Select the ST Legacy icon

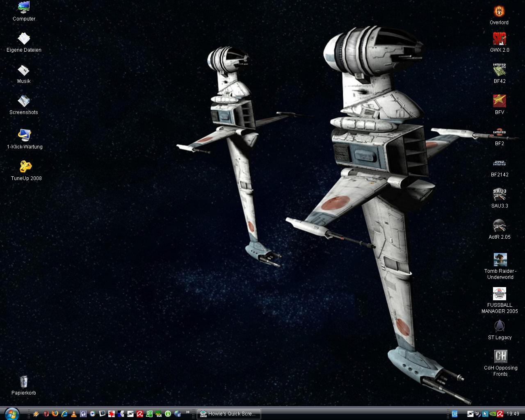coord(500,330)
